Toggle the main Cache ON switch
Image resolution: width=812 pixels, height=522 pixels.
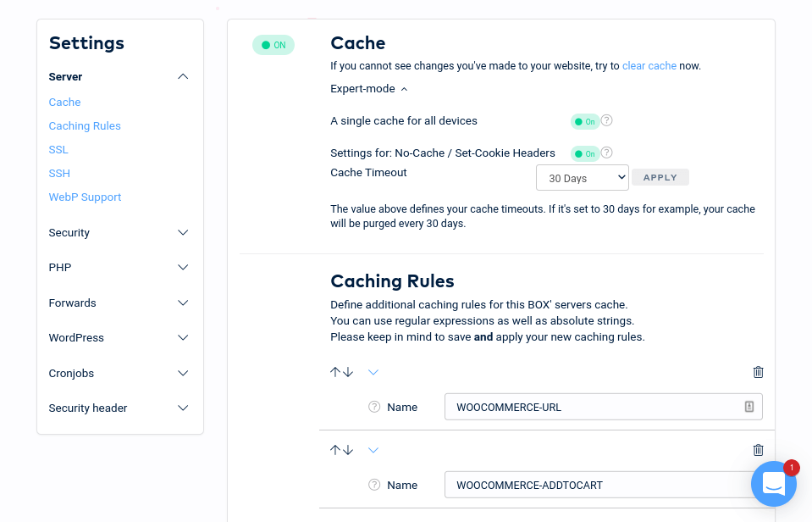tap(273, 45)
